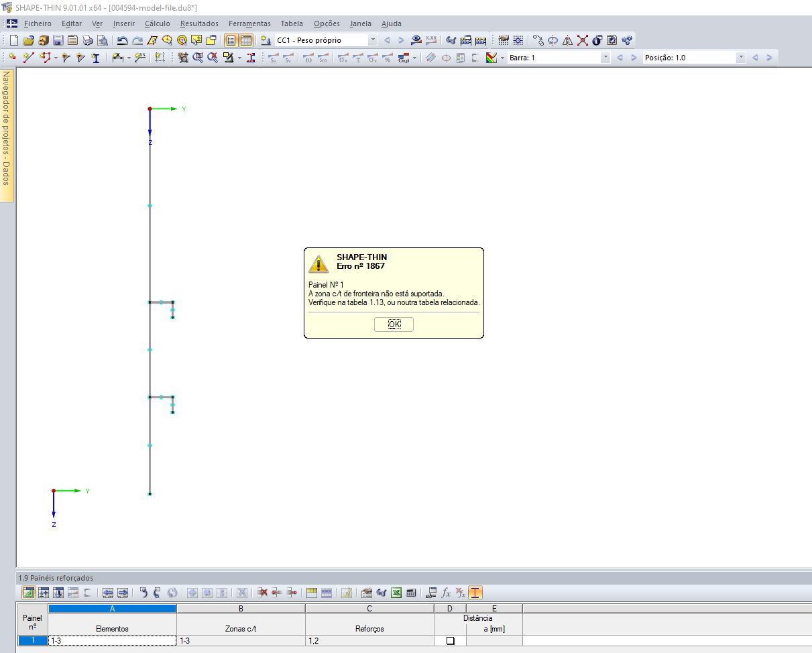This screenshot has width=812, height=653.
Task: Click the Print preview icon
Action: click(103, 40)
